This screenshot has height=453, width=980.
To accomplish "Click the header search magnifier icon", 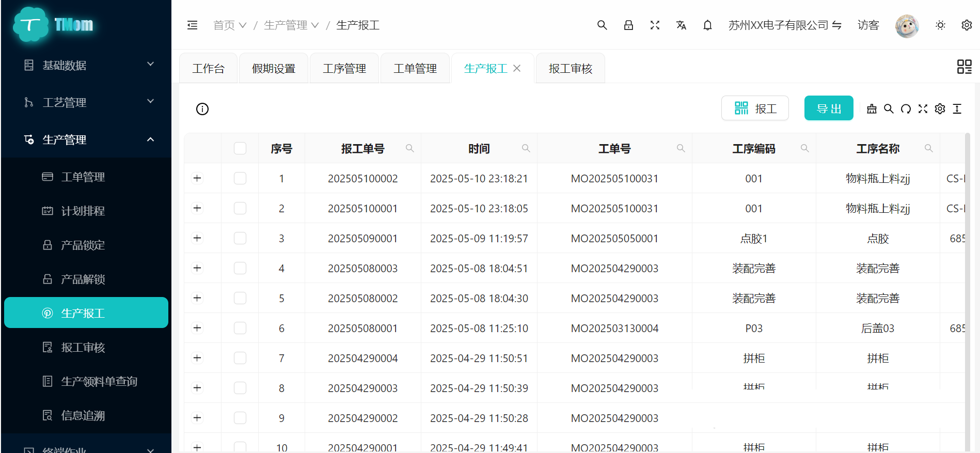I will (602, 25).
